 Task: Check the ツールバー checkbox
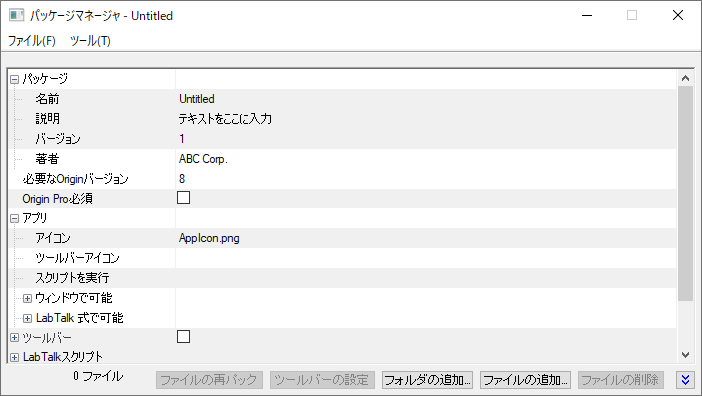point(184,336)
